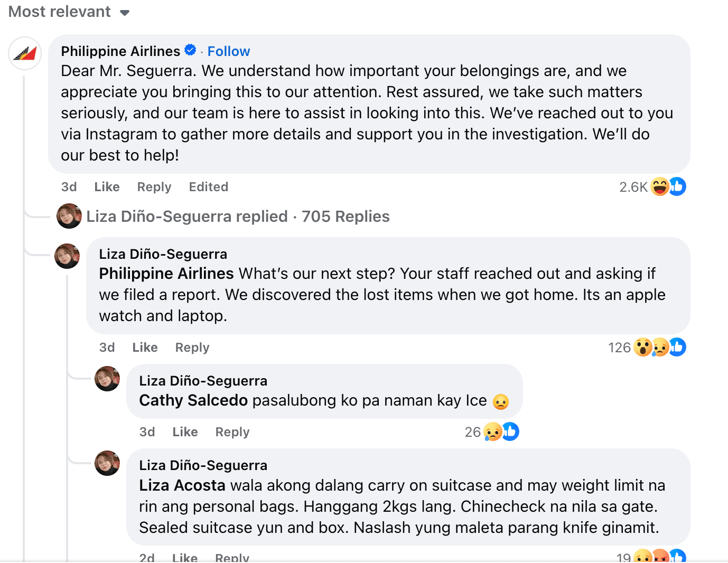
Task: Open the Most relevant sort dropdown
Action: pyautogui.click(x=69, y=12)
